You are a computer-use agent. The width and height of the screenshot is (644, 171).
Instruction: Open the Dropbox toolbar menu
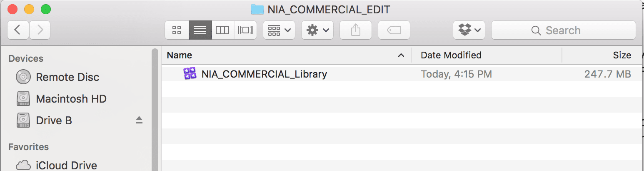469,30
